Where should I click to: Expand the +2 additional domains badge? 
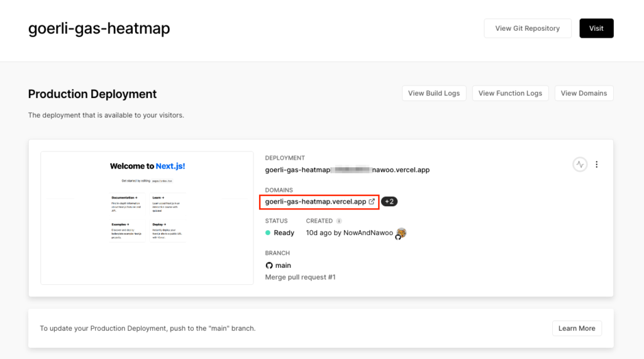click(389, 202)
